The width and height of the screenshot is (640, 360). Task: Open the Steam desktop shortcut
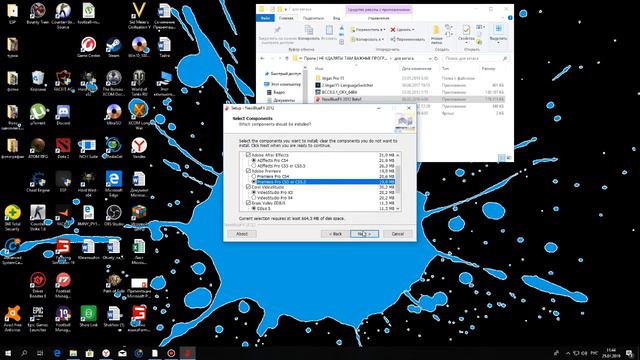pyautogui.click(x=113, y=47)
